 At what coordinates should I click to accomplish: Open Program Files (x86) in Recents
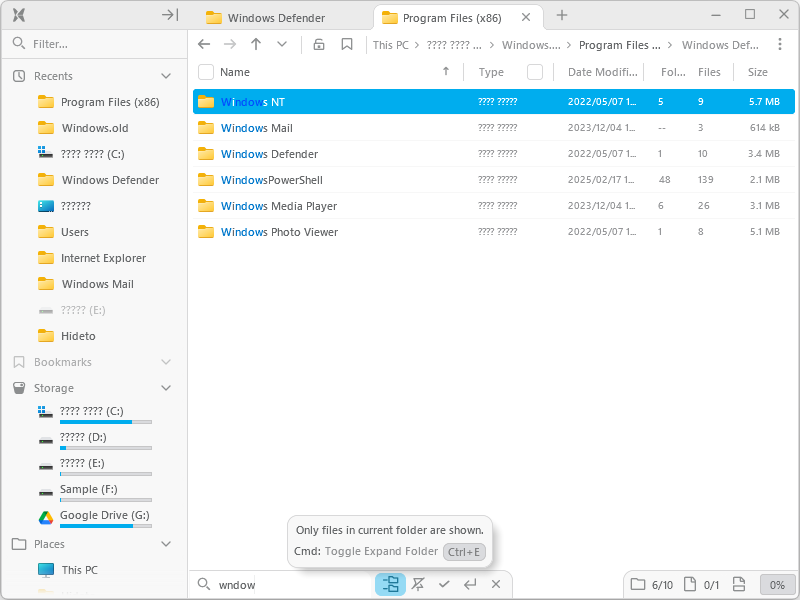[98, 102]
